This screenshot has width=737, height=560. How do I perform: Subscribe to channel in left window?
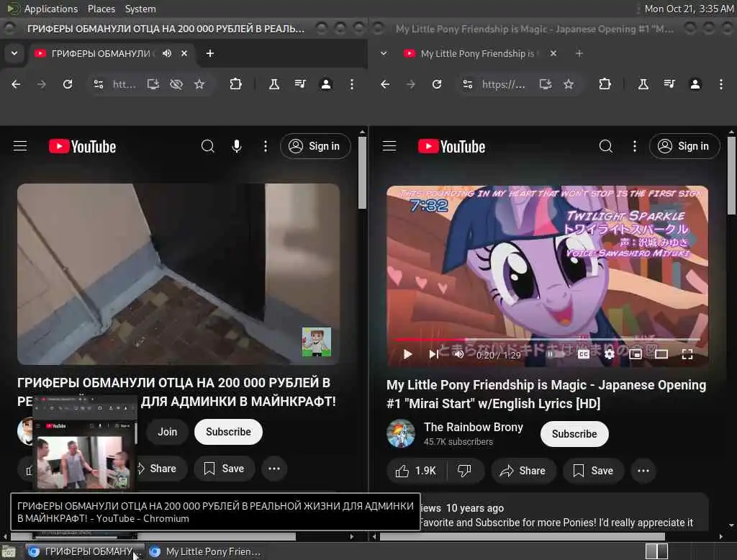click(228, 432)
